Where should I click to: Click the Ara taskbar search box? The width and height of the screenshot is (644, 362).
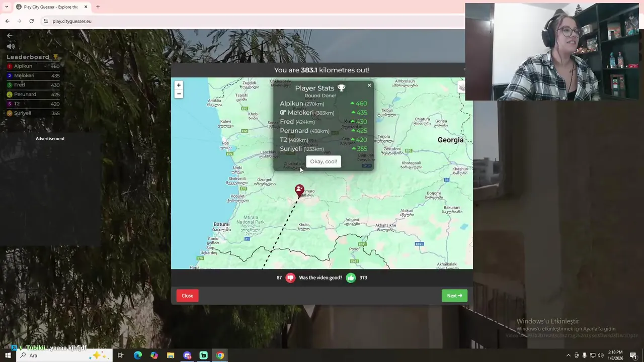pyautogui.click(x=64, y=355)
